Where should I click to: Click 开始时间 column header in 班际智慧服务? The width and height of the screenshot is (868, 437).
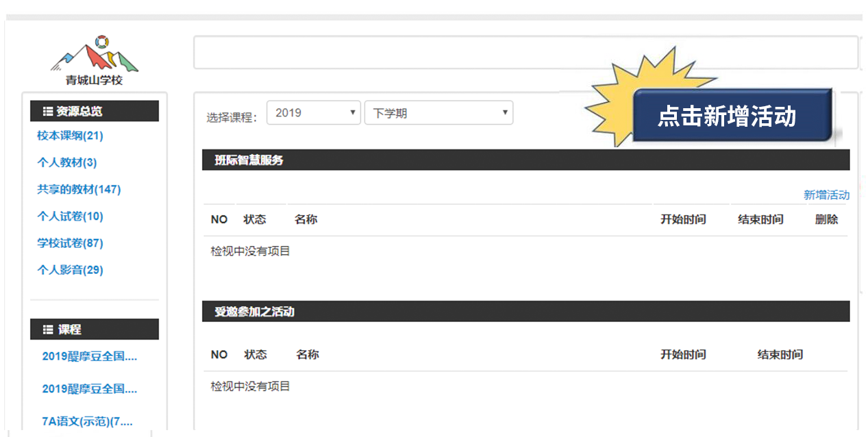682,220
